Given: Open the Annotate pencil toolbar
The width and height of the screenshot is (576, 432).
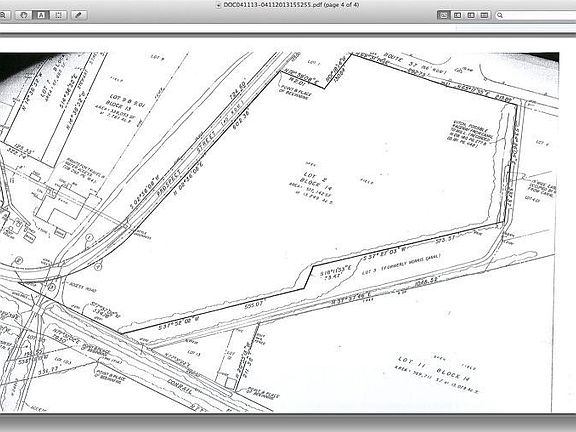Looking at the screenshot, I should pyautogui.click(x=79, y=15).
